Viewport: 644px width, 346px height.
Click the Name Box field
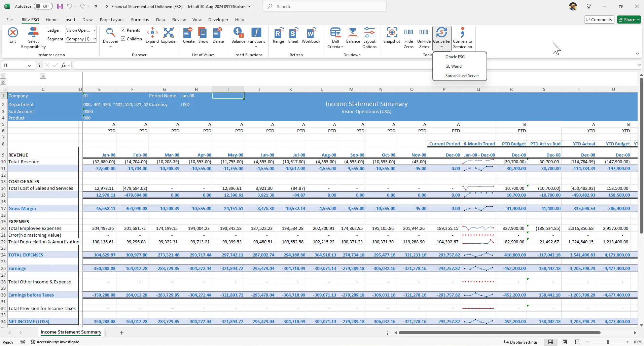[x=14, y=65]
